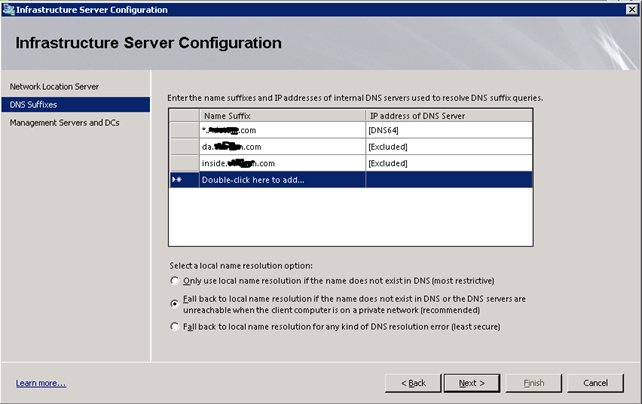Click the wizard window icon in title bar
Viewport: 642px width, 404px height.
(x=10, y=9)
